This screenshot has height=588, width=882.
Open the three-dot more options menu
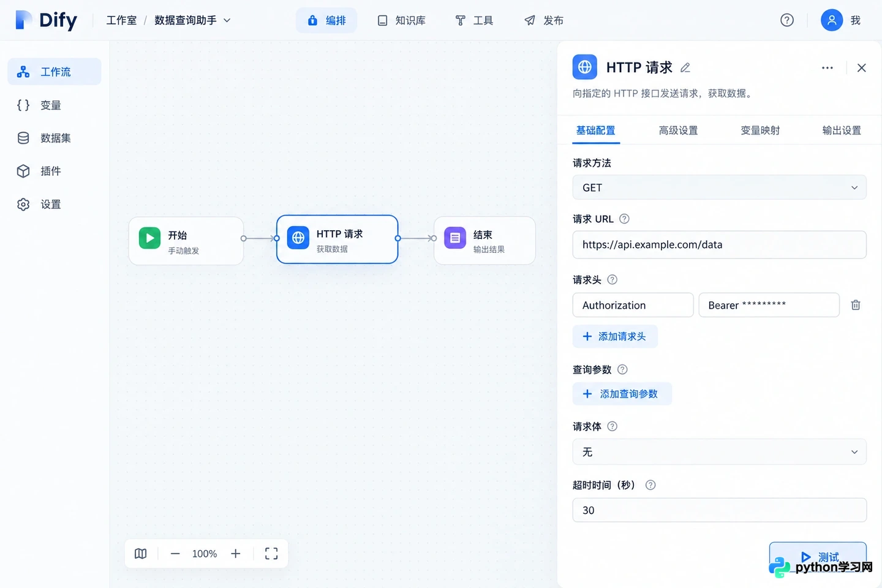point(827,68)
